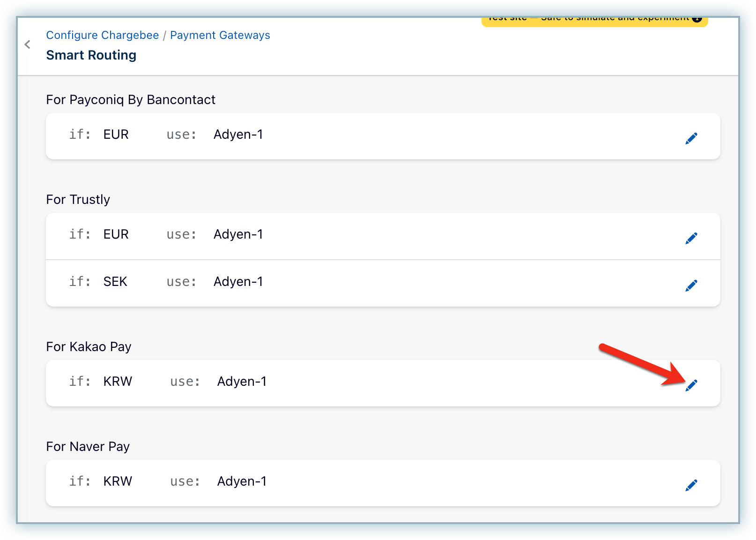The height and width of the screenshot is (540, 756).
Task: Open the Configure Chargebee breadcrumb link
Action: (x=103, y=35)
